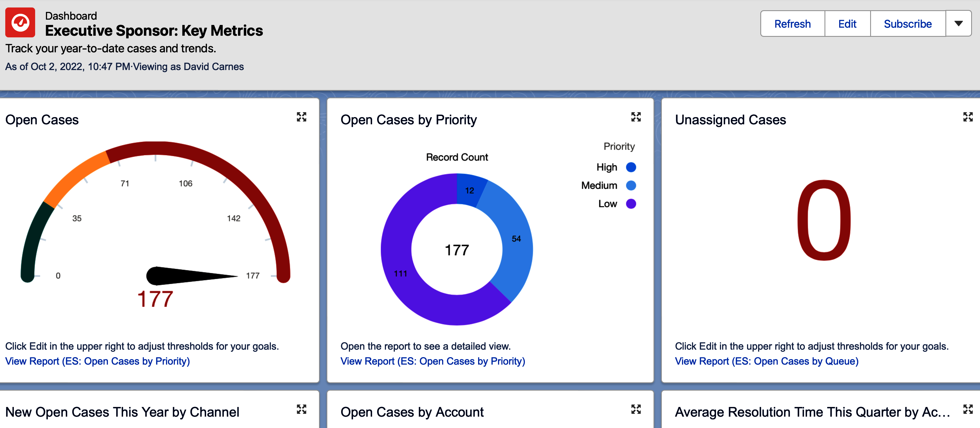Click the High priority legend swatch
The height and width of the screenshot is (428, 980).
tap(631, 167)
